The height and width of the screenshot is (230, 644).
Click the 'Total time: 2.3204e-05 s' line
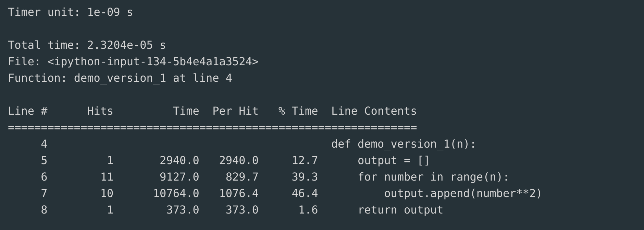(87, 45)
